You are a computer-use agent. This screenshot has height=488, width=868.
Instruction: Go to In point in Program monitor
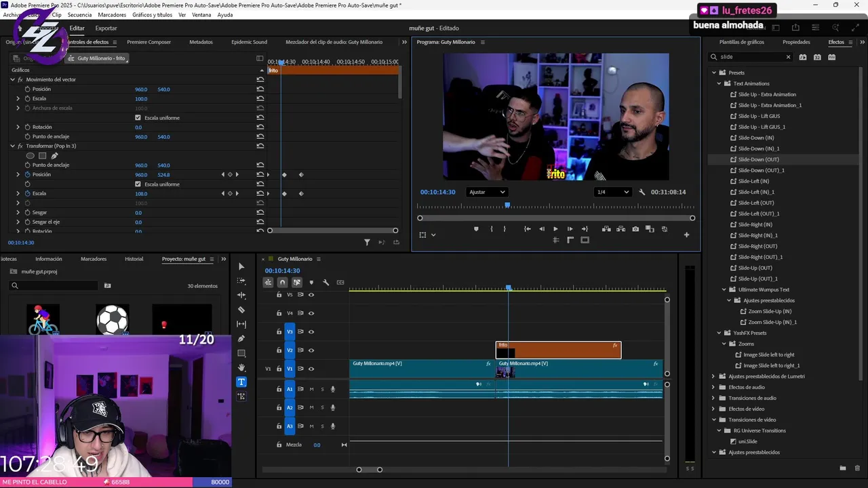[527, 229]
